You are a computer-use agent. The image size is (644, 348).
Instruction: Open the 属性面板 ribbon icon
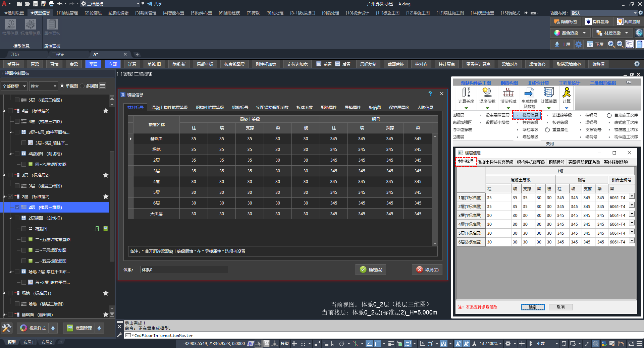[x=52, y=25]
